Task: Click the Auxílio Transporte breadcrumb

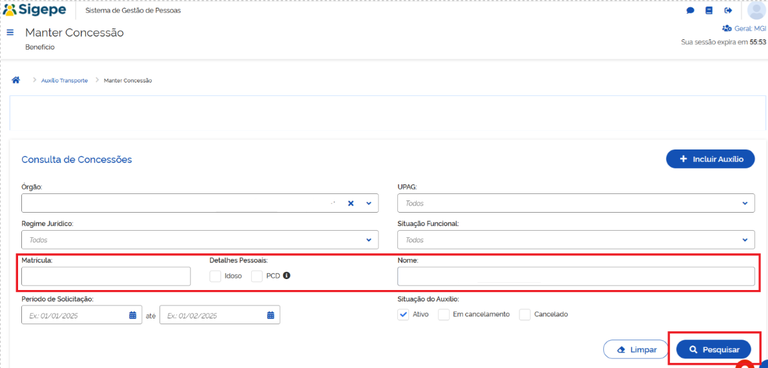Action: coord(65,80)
